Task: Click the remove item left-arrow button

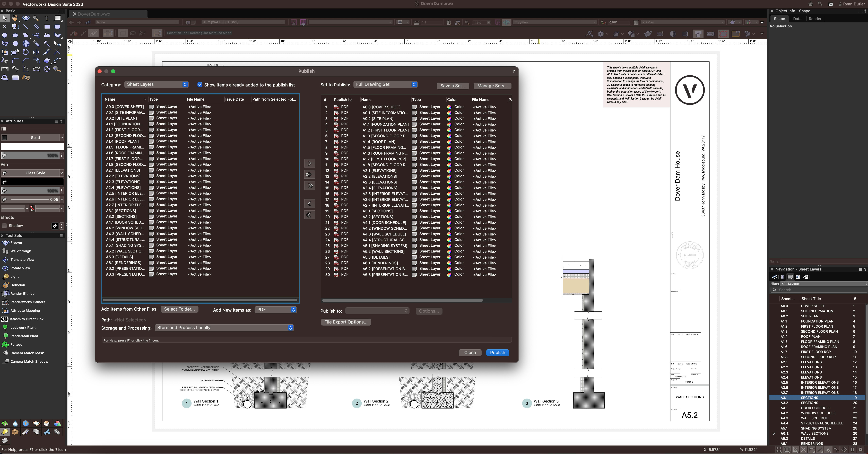Action: pos(309,204)
